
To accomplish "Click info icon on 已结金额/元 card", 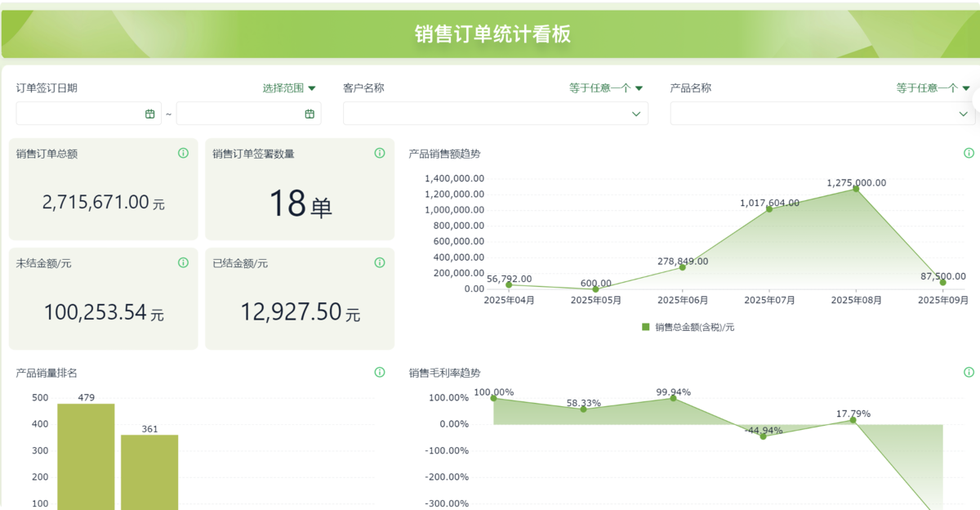I will tap(380, 262).
